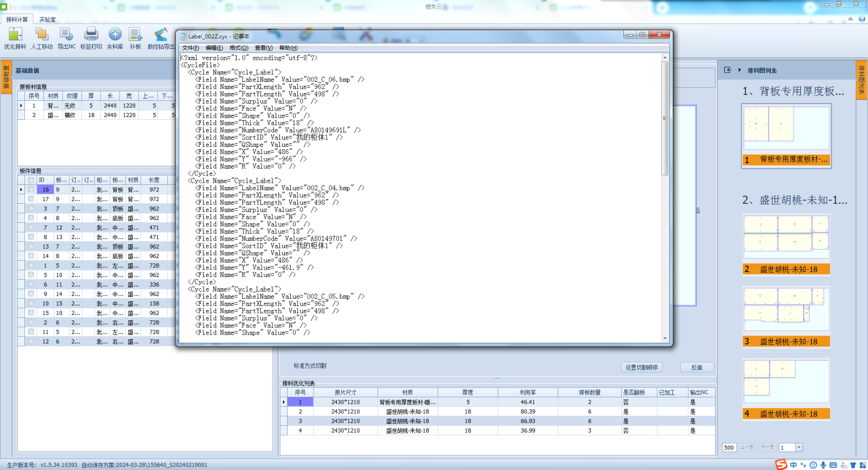Click the 长度 column header in 板件信息
The image size is (868, 470).
coord(155,180)
